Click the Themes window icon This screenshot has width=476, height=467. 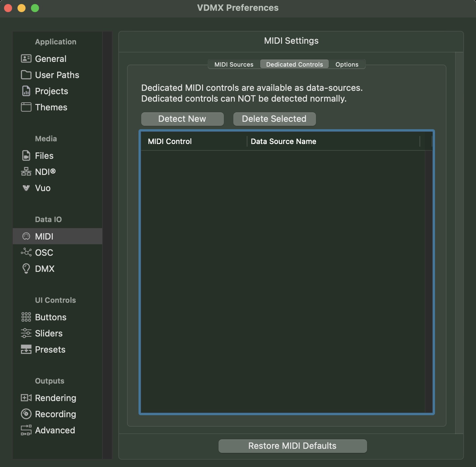[26, 107]
